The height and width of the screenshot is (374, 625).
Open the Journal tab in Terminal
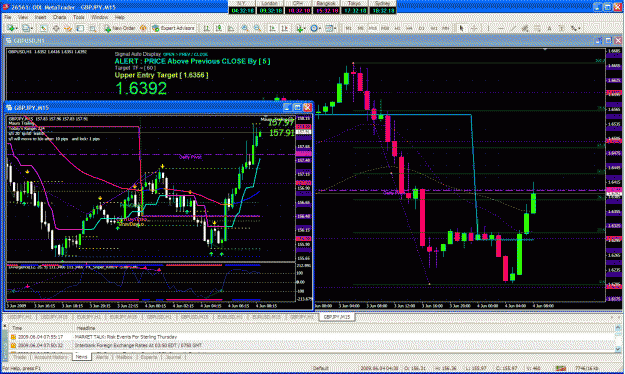tap(173, 357)
